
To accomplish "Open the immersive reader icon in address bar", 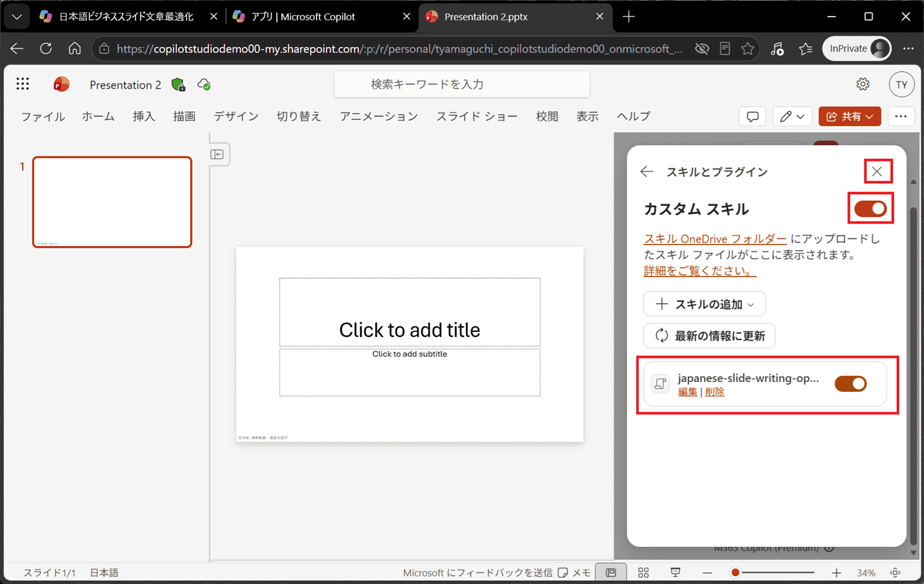I will pyautogui.click(x=725, y=49).
